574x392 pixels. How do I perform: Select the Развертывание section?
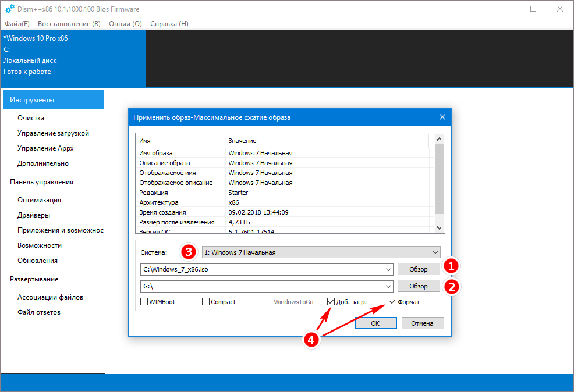click(x=34, y=279)
